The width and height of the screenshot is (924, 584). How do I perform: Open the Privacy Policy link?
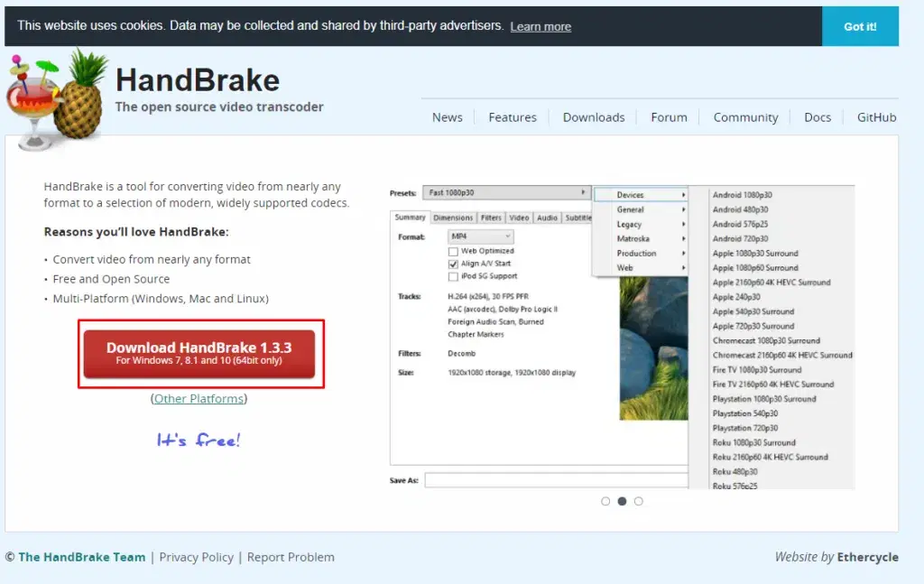point(196,557)
